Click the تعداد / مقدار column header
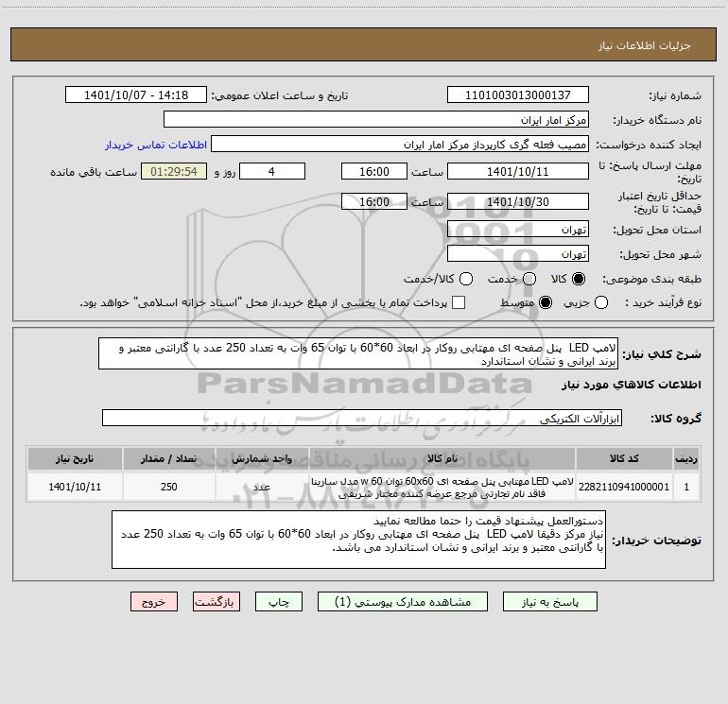 (169, 458)
